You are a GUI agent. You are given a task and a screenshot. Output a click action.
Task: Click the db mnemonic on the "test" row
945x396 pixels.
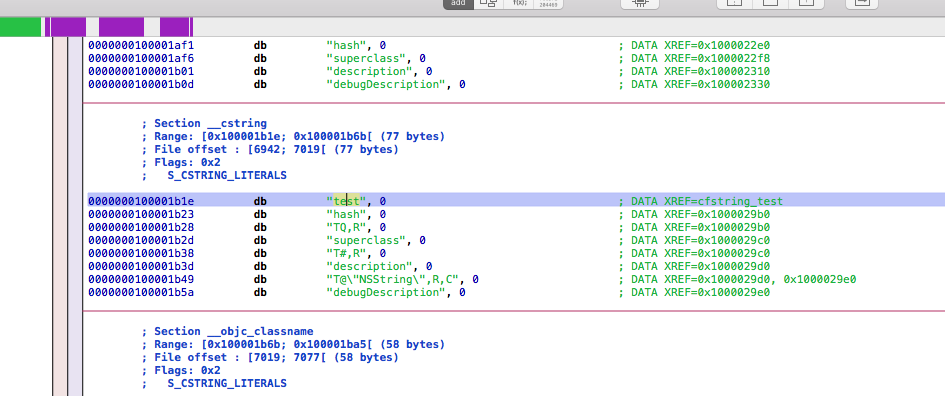tap(260, 201)
